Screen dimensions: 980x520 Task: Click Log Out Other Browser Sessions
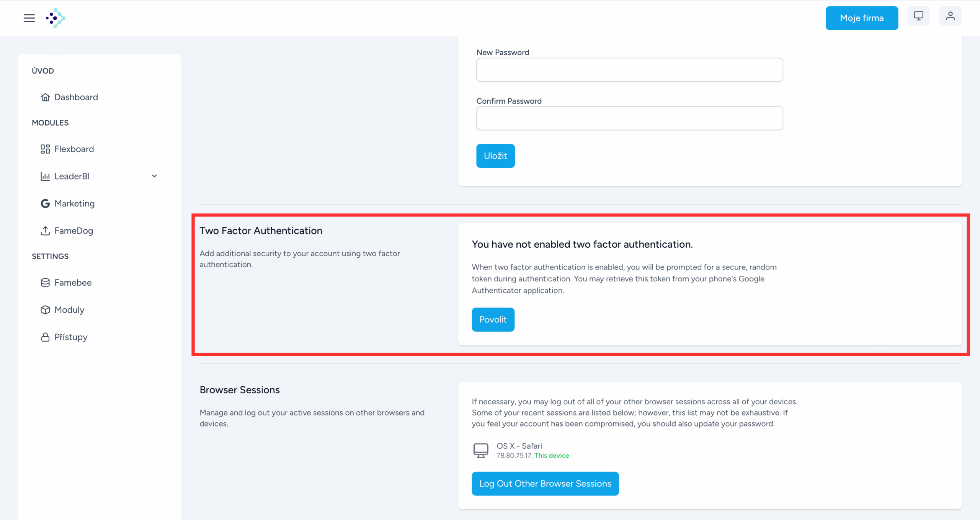click(545, 484)
